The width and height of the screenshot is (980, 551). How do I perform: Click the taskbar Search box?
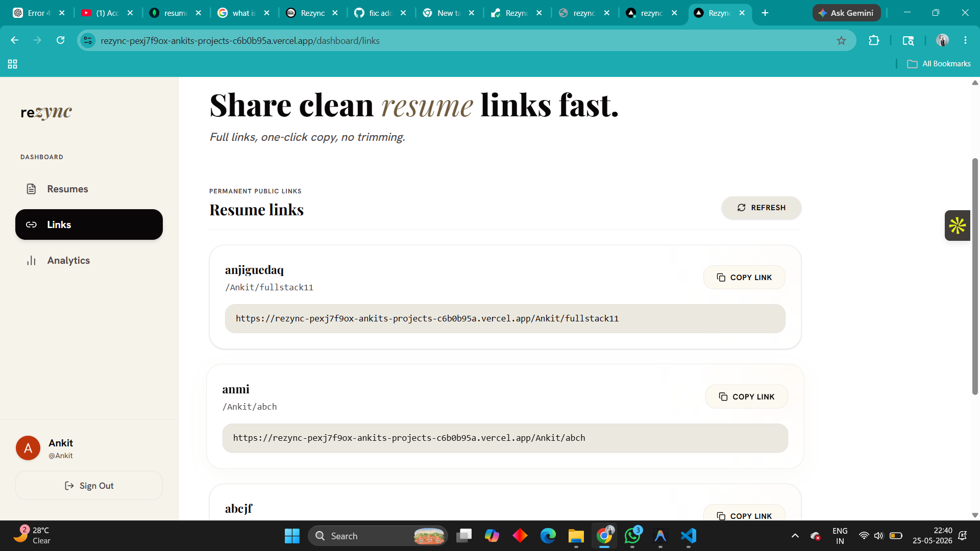tap(378, 536)
